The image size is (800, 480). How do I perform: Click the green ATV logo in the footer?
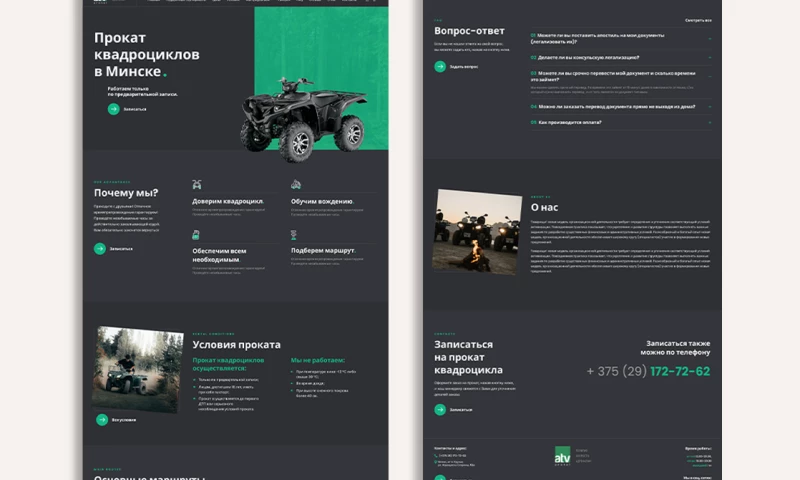point(563,455)
